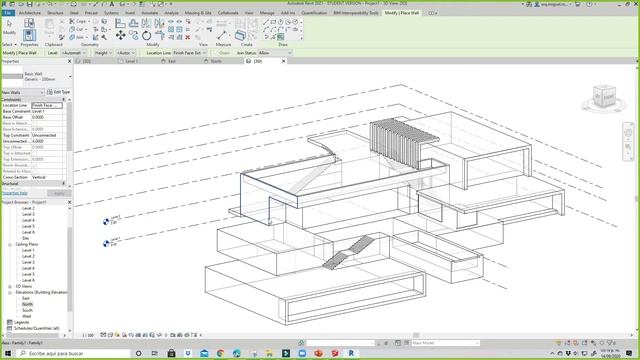Select the Offset tool
640x360 pixels.
pyautogui.click(x=133, y=23)
